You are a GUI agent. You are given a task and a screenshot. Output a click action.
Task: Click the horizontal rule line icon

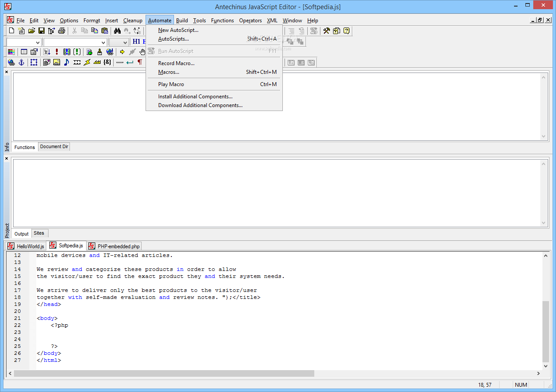click(x=120, y=62)
